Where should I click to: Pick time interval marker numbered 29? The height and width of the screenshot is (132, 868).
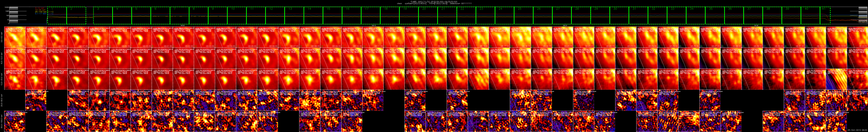point(596,9)
